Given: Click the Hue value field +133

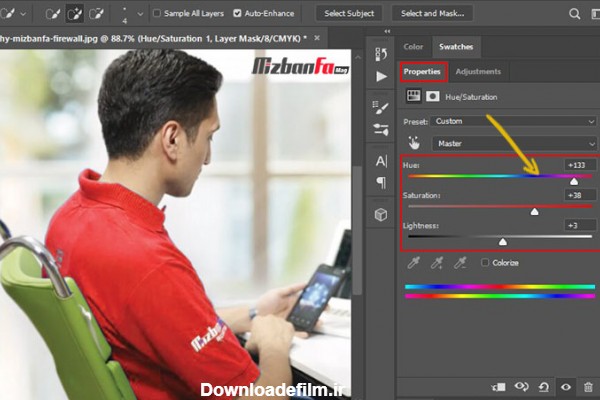Looking at the screenshot, I should (x=580, y=165).
